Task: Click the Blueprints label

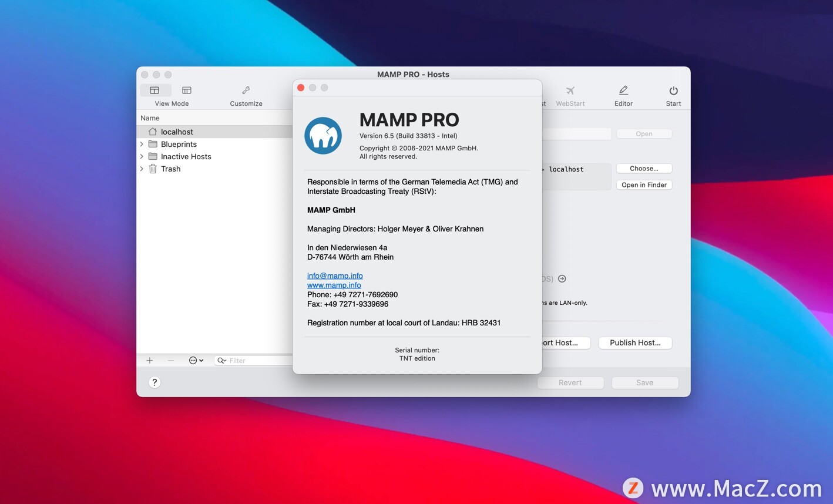Action: pos(179,144)
